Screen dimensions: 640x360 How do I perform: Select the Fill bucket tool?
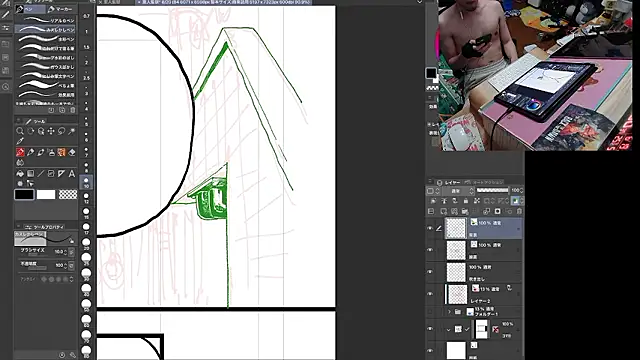[x=20, y=173]
